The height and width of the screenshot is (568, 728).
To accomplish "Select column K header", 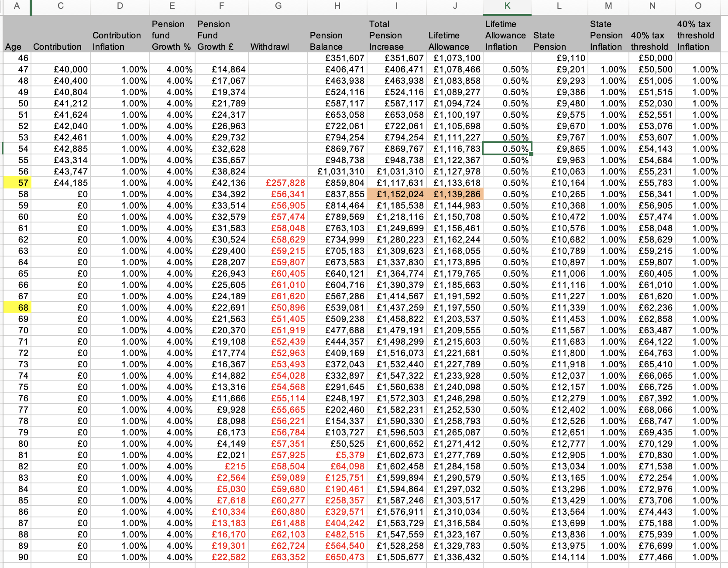I will pyautogui.click(x=507, y=6).
